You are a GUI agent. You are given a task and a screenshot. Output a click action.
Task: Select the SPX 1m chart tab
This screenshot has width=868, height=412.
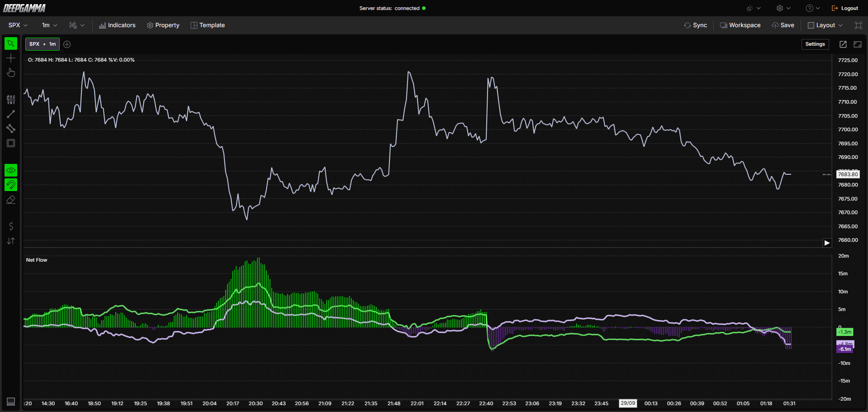[43, 44]
